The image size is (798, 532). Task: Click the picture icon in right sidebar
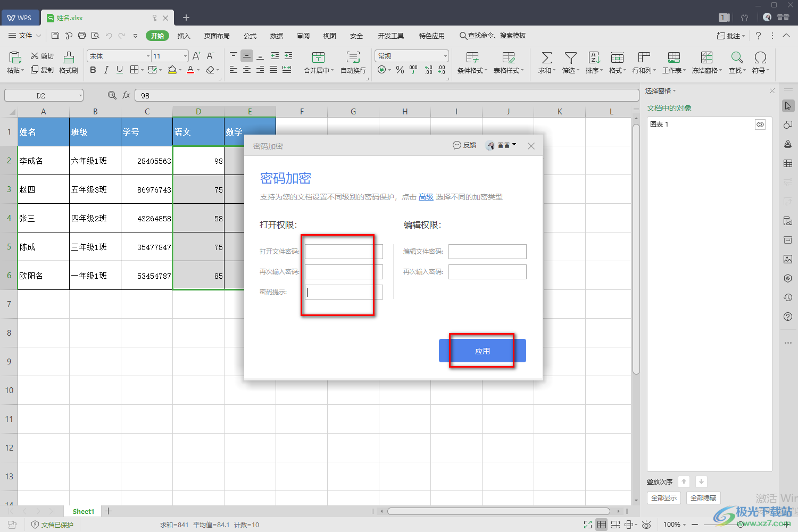pyautogui.click(x=788, y=259)
